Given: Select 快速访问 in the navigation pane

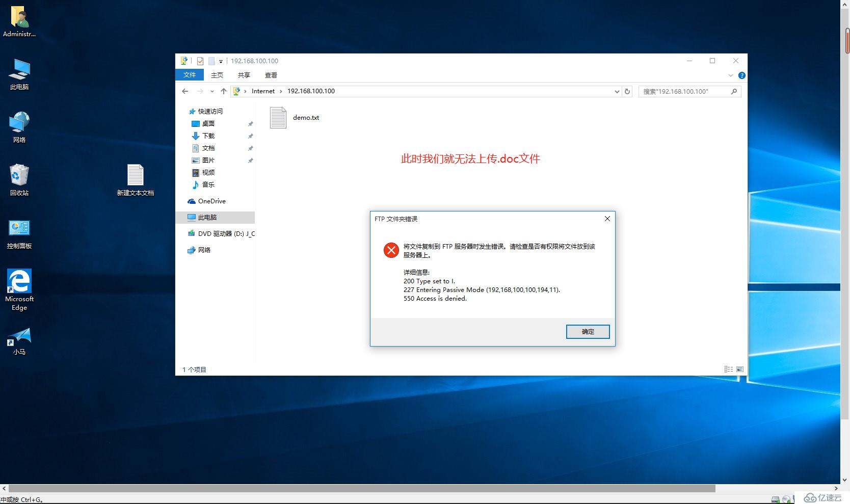Looking at the screenshot, I should tap(206, 111).
